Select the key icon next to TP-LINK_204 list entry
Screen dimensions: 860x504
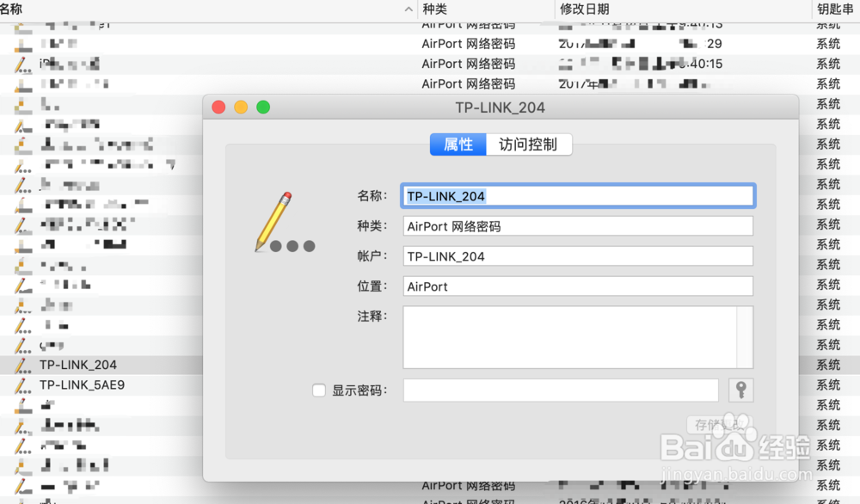pyautogui.click(x=21, y=365)
